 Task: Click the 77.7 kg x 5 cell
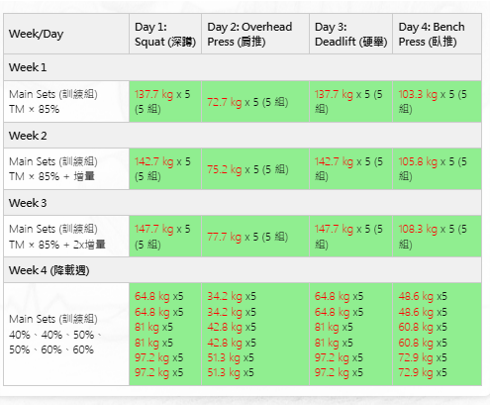255,236
